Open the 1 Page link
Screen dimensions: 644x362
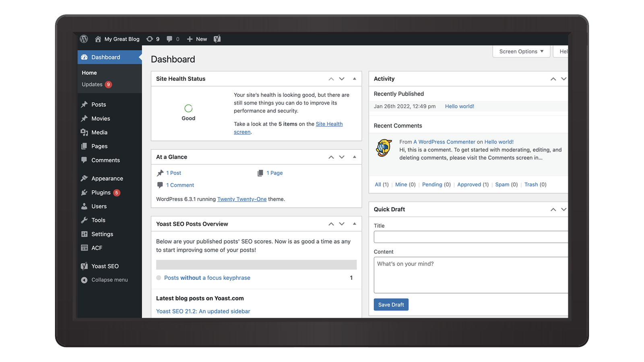coord(275,173)
